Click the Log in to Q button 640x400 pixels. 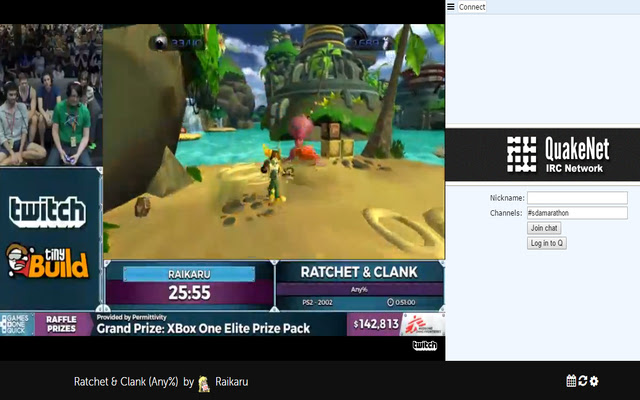[547, 243]
